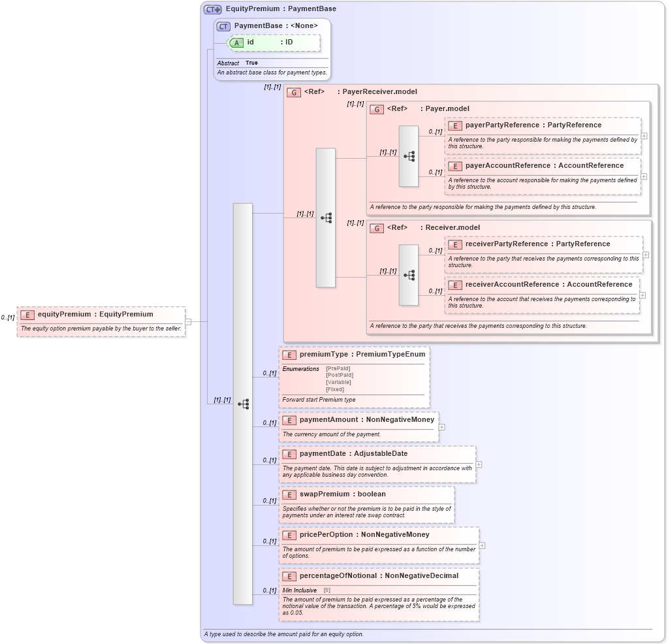Click the E icon of the equityPremium root element

pos(27,314)
